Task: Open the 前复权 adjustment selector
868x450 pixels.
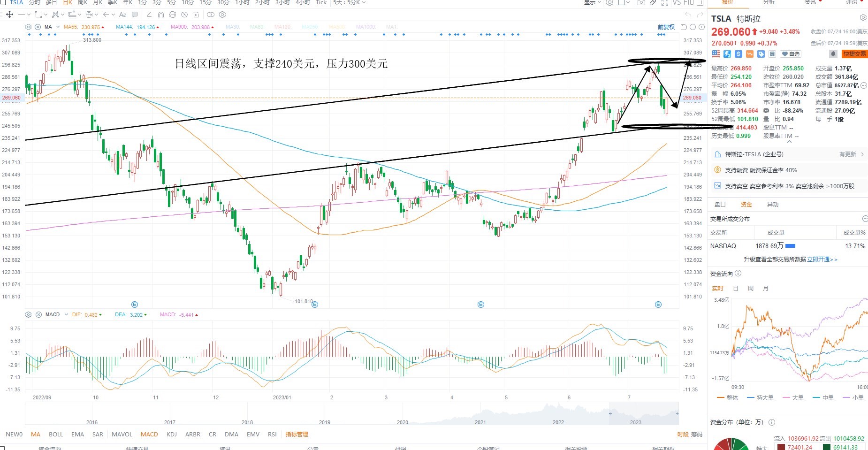Action: click(666, 27)
